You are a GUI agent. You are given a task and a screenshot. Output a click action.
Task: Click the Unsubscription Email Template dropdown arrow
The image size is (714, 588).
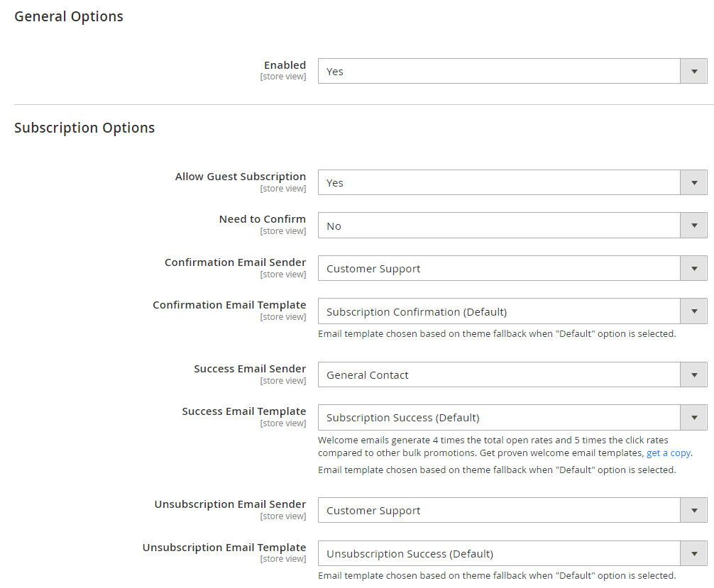[693, 553]
